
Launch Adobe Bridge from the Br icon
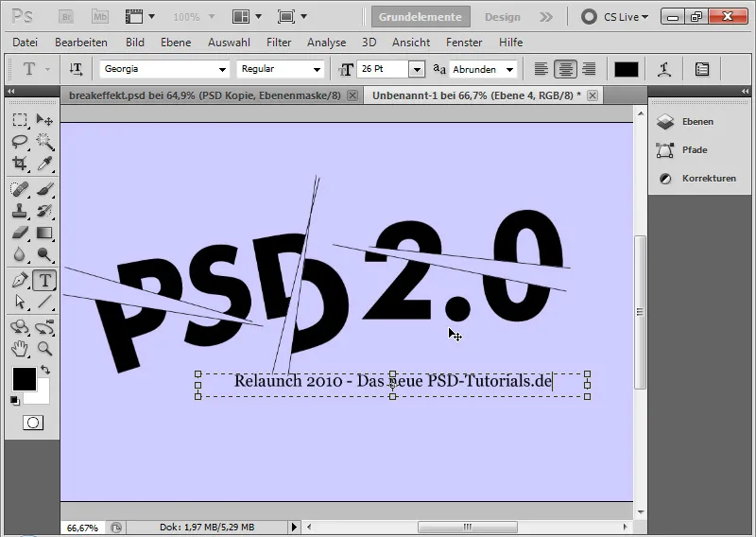[66, 17]
